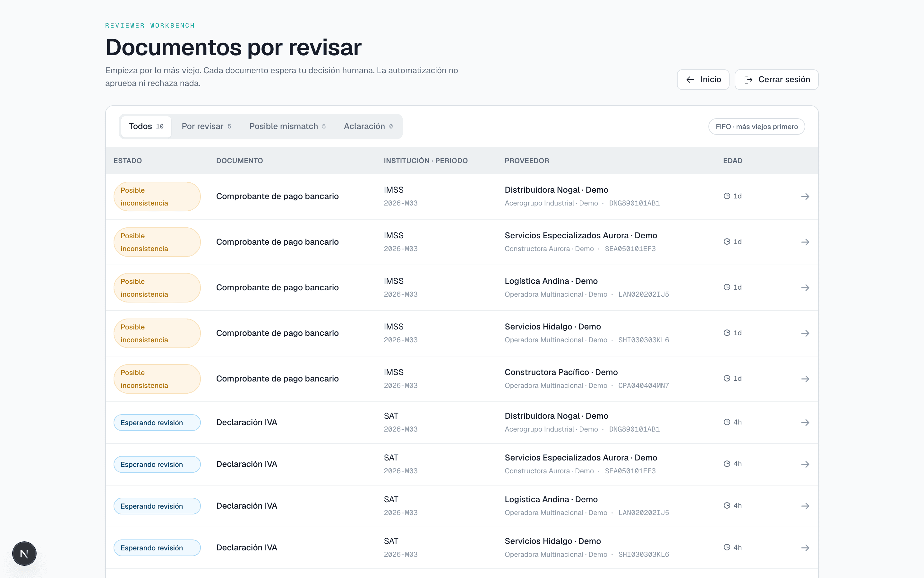Open the Logística Andina SAT row arrow
The height and width of the screenshot is (578, 924).
pos(805,506)
